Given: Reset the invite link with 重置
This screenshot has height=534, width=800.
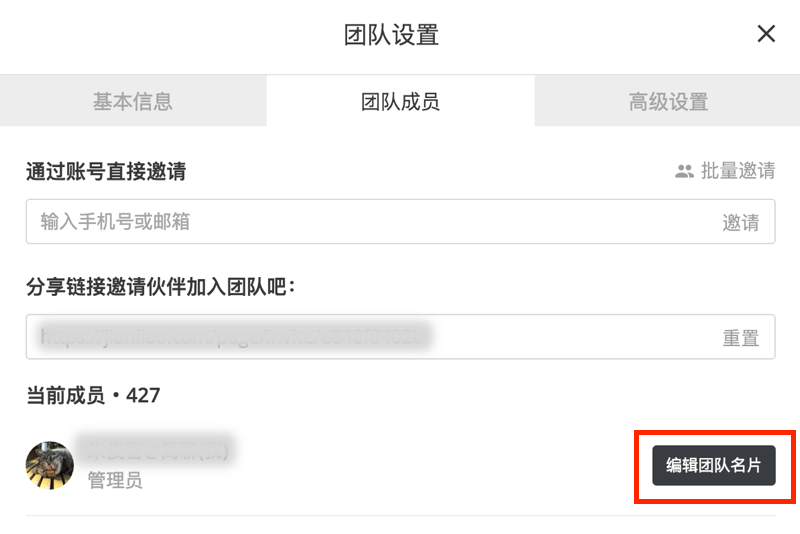Looking at the screenshot, I should [740, 338].
